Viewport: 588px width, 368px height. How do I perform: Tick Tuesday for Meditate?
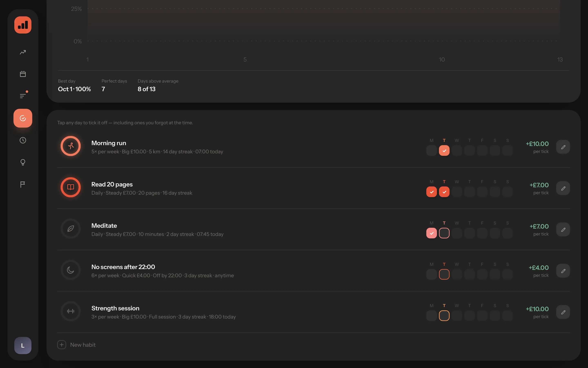pos(444,233)
